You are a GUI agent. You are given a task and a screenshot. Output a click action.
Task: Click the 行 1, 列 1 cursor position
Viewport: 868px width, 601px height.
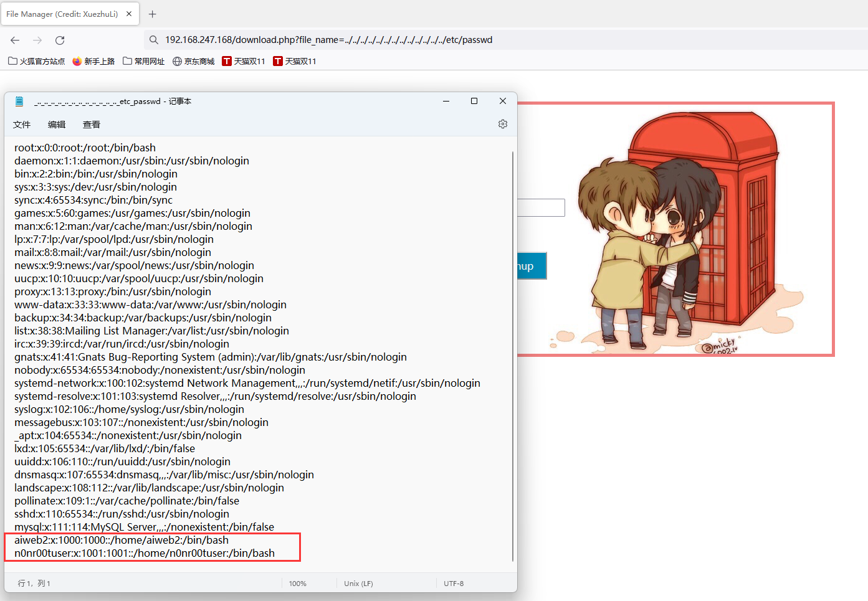pyautogui.click(x=34, y=584)
